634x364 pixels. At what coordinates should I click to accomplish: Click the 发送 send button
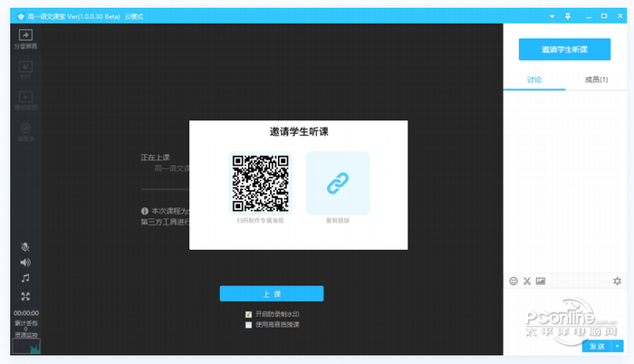597,346
